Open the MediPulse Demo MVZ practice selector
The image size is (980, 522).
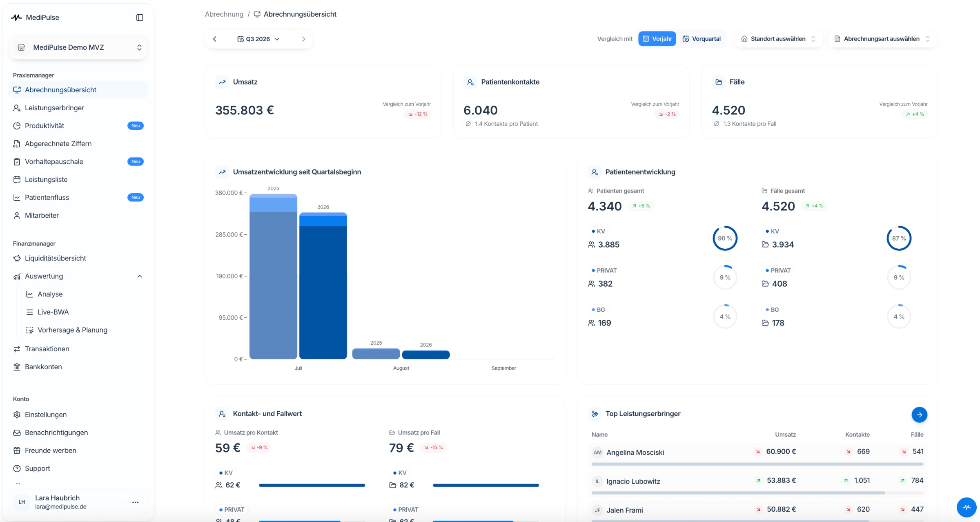tap(78, 47)
